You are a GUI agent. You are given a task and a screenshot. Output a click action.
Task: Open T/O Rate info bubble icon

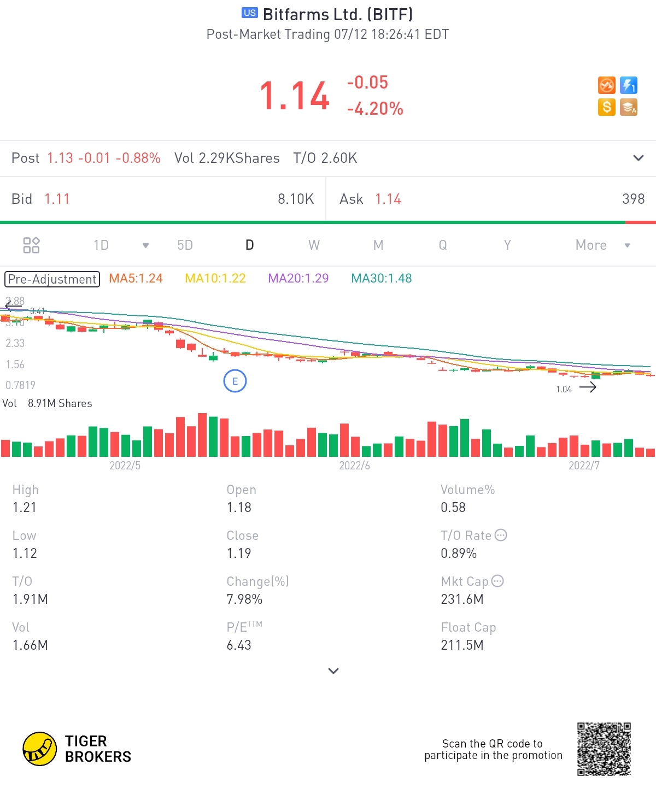click(x=501, y=535)
